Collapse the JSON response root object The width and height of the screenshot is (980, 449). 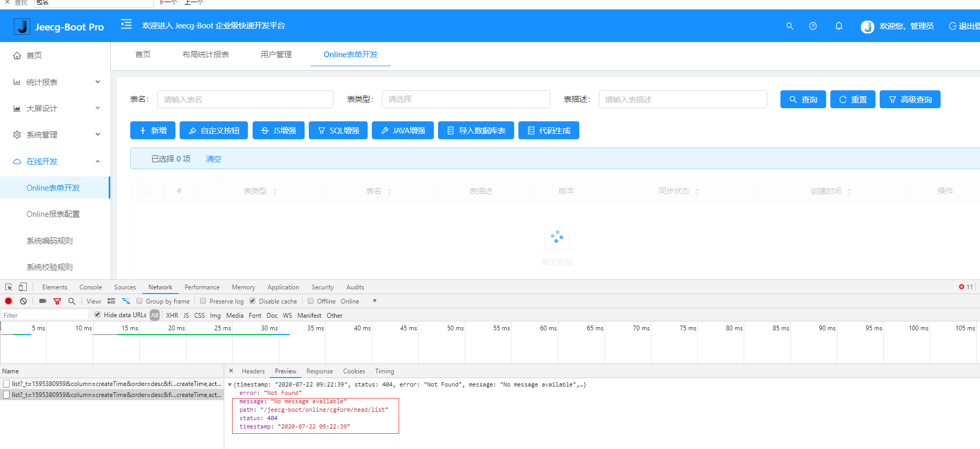tap(230, 385)
